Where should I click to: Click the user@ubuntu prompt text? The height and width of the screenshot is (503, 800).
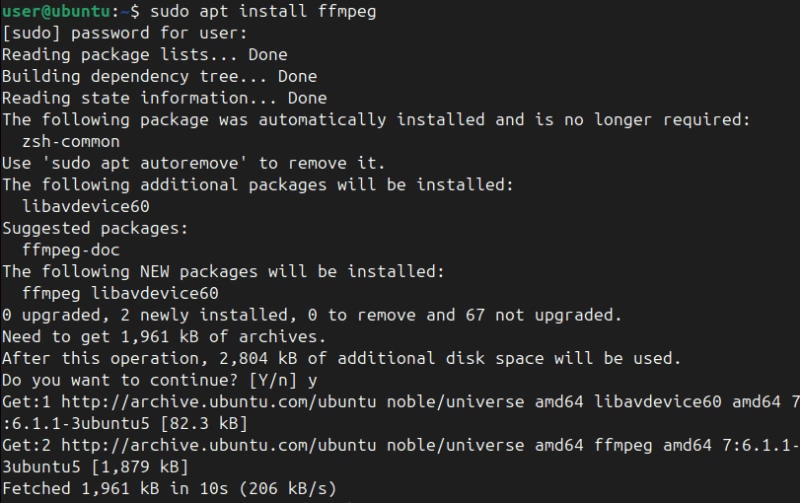tap(56, 11)
